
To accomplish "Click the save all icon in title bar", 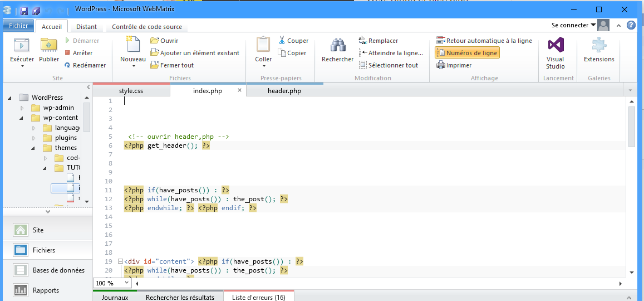I will 37,11.
